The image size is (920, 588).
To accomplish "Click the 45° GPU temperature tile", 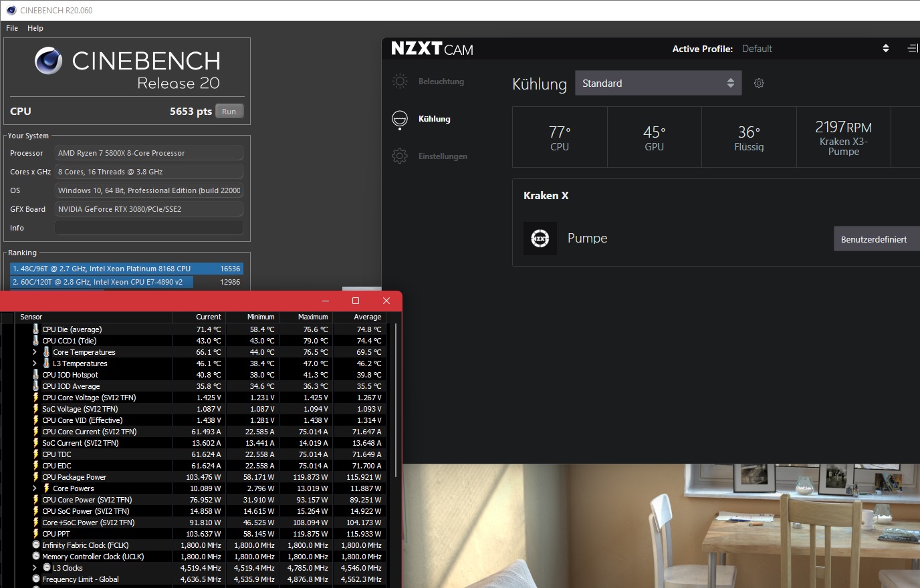I will 655,137.
